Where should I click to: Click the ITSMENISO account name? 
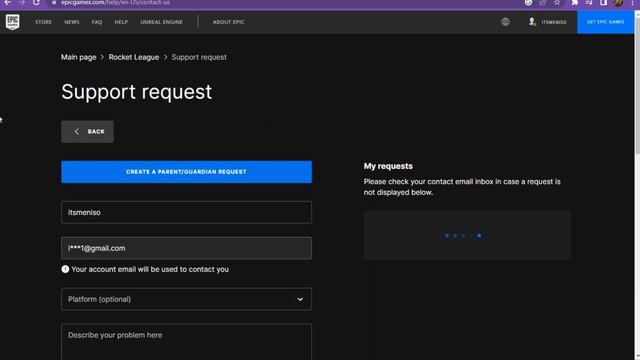click(554, 22)
